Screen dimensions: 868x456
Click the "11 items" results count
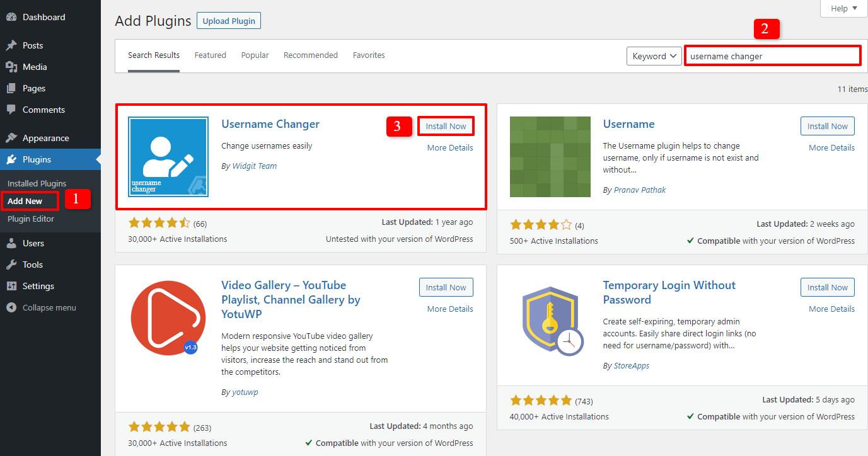pos(852,89)
